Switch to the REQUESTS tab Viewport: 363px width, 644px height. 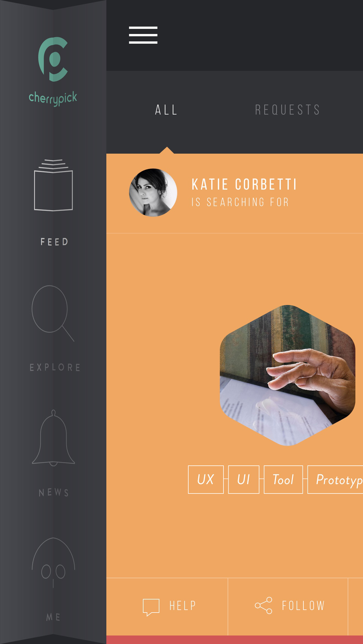288,110
